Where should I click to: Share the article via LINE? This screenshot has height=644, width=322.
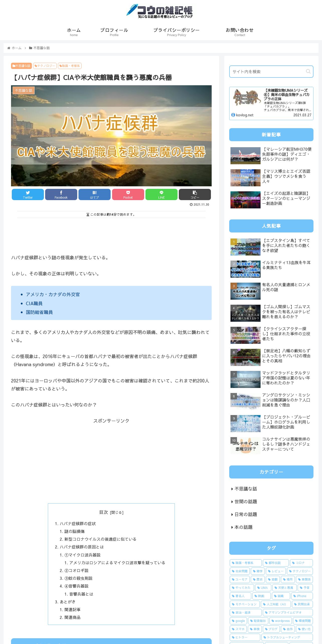(162, 194)
